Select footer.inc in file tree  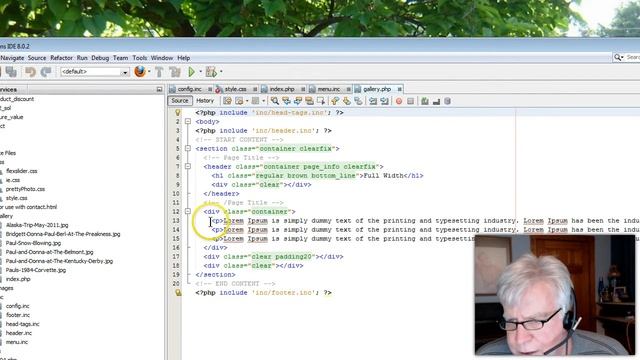18,315
